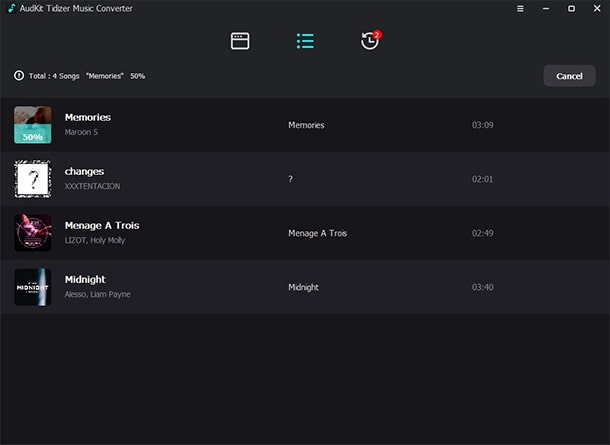The width and height of the screenshot is (610, 445).
Task: Click the ? album name for changes
Action: tap(290, 179)
